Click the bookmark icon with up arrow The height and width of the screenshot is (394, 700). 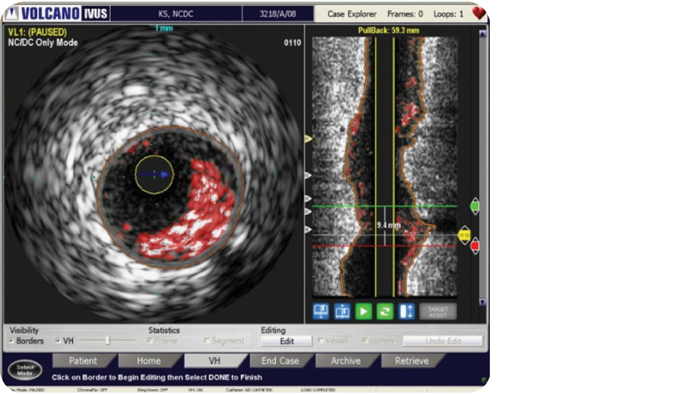click(x=342, y=311)
